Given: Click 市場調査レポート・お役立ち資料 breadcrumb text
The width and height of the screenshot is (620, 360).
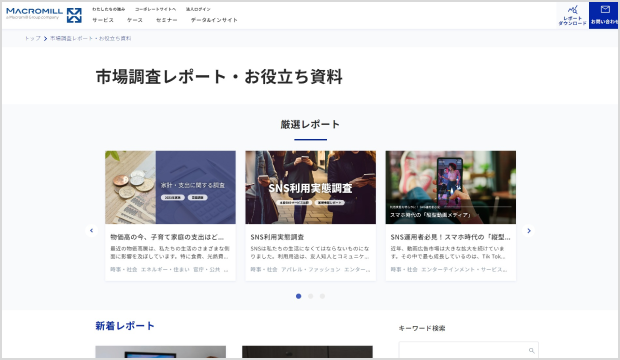Looking at the screenshot, I should tap(91, 38).
